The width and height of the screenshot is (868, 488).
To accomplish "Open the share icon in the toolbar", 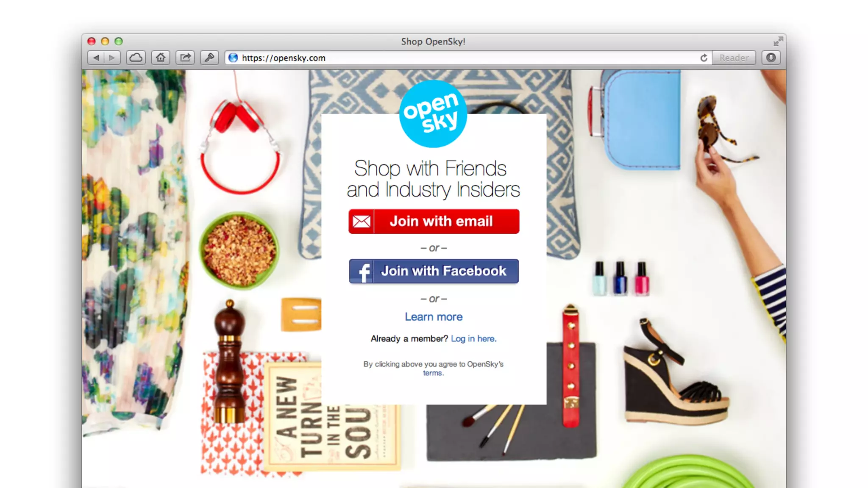I will click(185, 58).
